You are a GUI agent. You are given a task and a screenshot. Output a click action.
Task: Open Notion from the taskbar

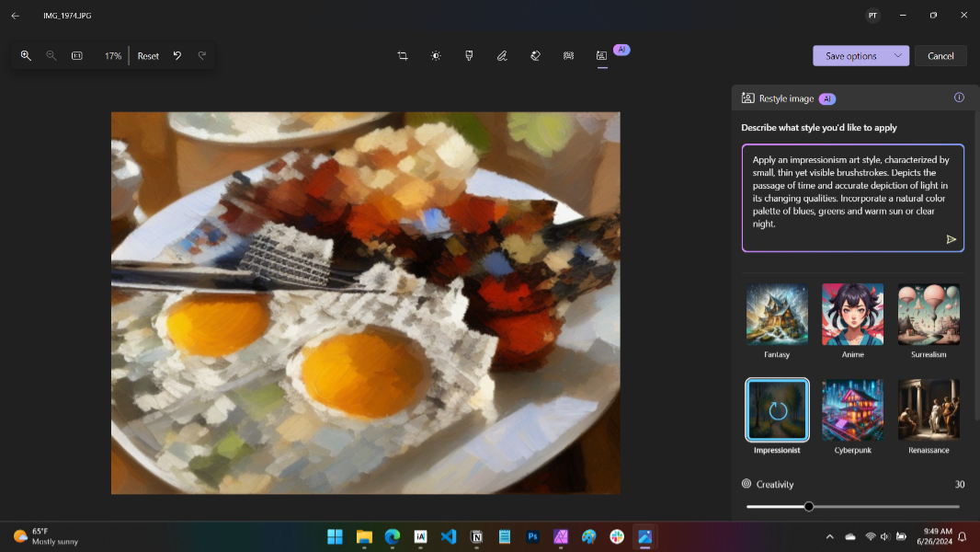point(476,536)
